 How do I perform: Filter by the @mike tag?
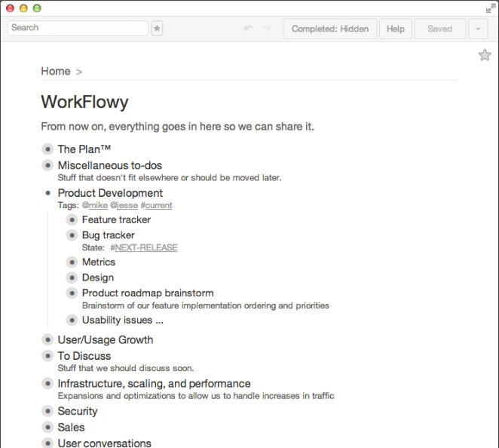click(95, 205)
